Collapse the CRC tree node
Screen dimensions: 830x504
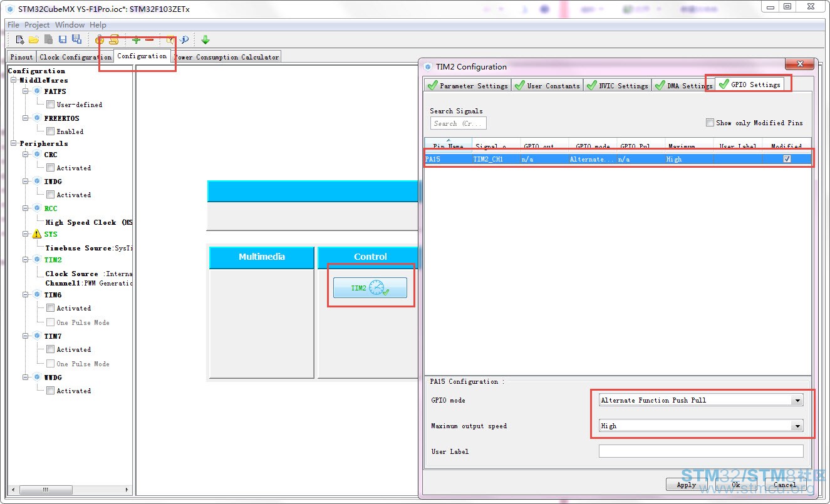coord(26,155)
